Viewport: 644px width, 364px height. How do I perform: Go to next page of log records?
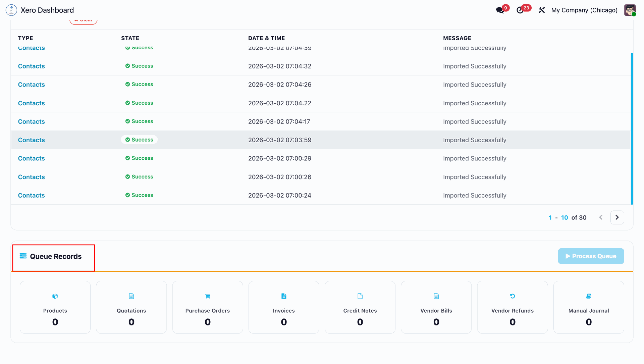(617, 217)
